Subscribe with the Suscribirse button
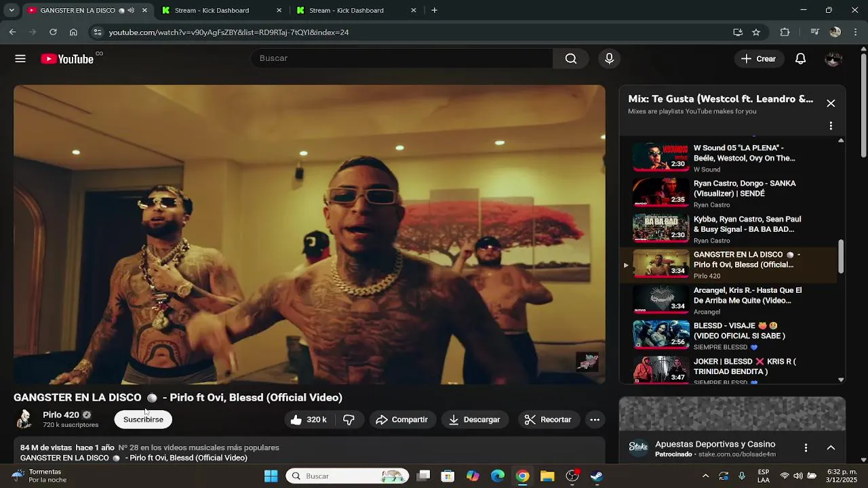 coord(143,420)
